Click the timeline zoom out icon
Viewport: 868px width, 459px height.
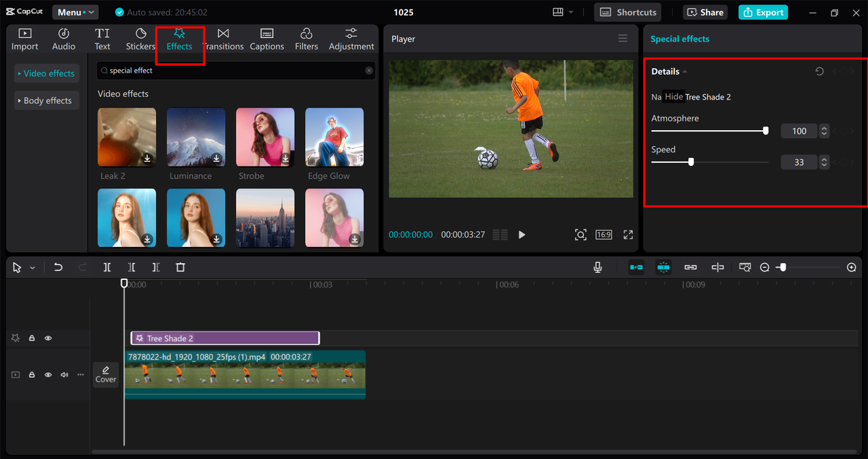(x=764, y=268)
